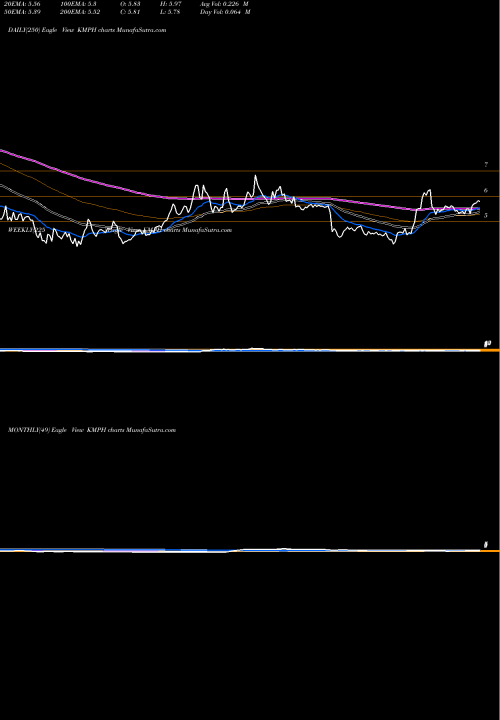The width and height of the screenshot is (500, 720).
Task: Click the MONTHLY(49) Eagle View chart title
Action: click(x=92, y=430)
